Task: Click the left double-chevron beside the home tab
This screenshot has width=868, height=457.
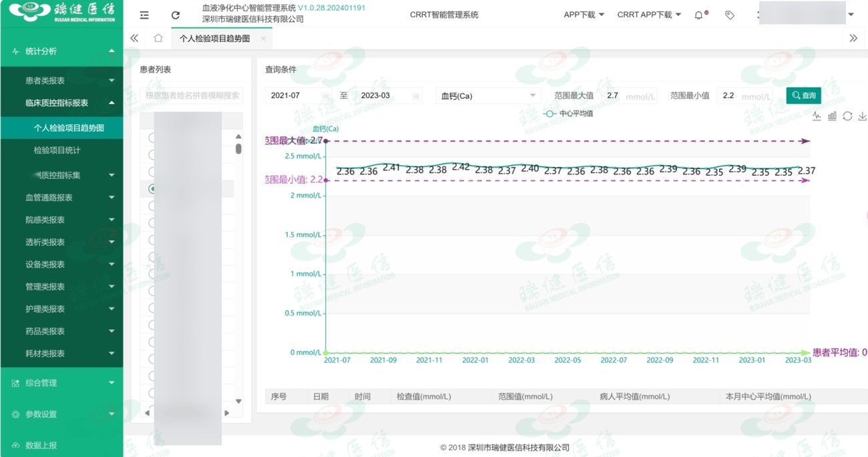Action: (x=134, y=38)
